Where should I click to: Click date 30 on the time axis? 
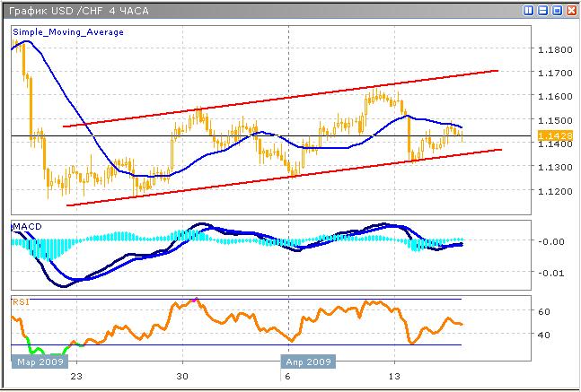tap(182, 378)
